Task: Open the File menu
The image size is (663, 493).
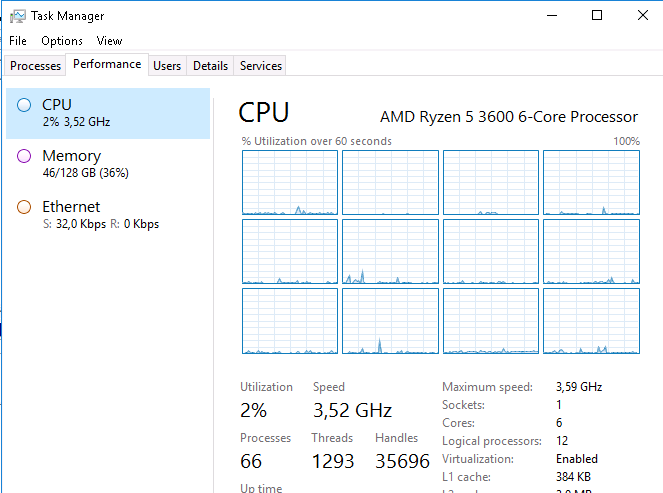Action: click(18, 41)
